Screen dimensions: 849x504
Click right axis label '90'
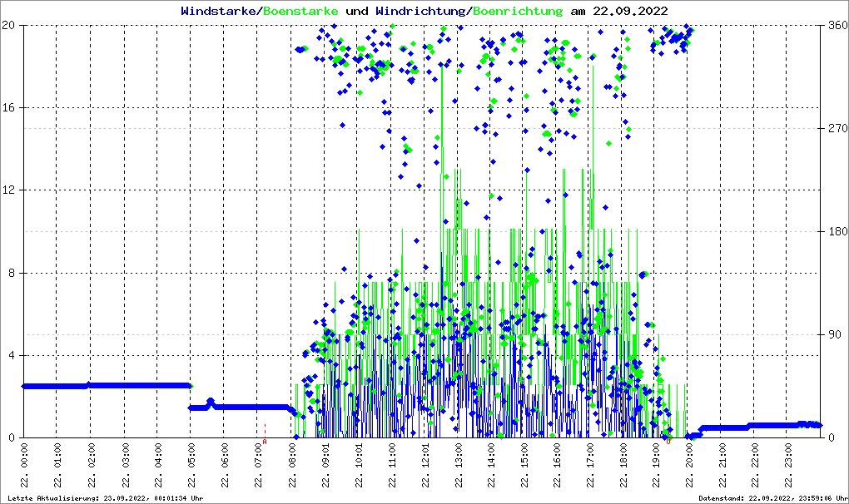point(835,334)
